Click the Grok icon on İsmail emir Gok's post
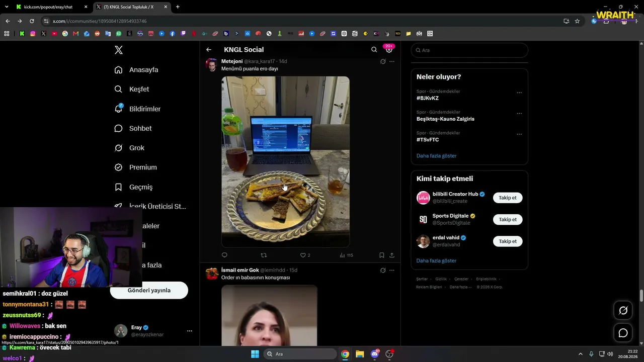This screenshot has width=644, height=362. [x=383, y=270]
